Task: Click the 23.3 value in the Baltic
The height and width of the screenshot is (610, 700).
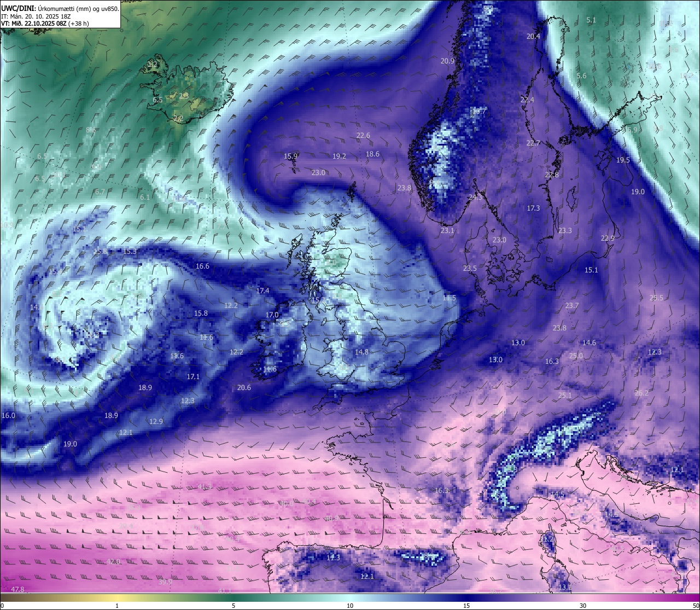Action: coord(565,231)
